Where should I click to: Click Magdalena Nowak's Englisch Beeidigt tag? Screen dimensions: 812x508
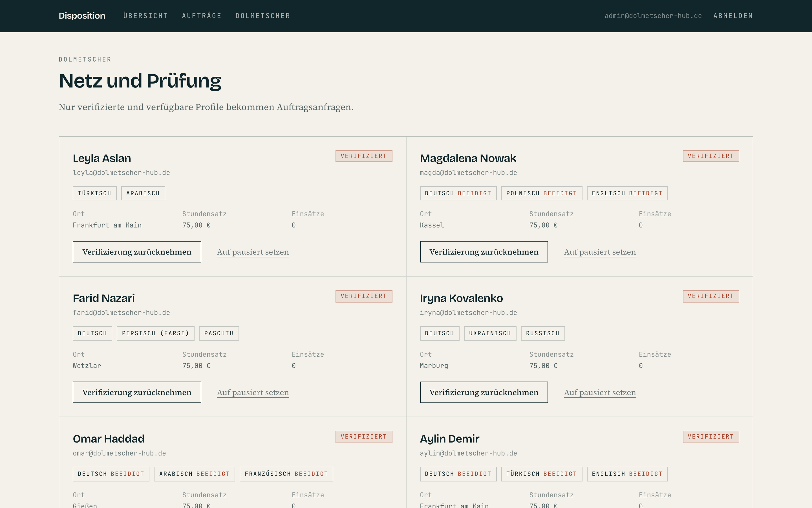tap(627, 193)
